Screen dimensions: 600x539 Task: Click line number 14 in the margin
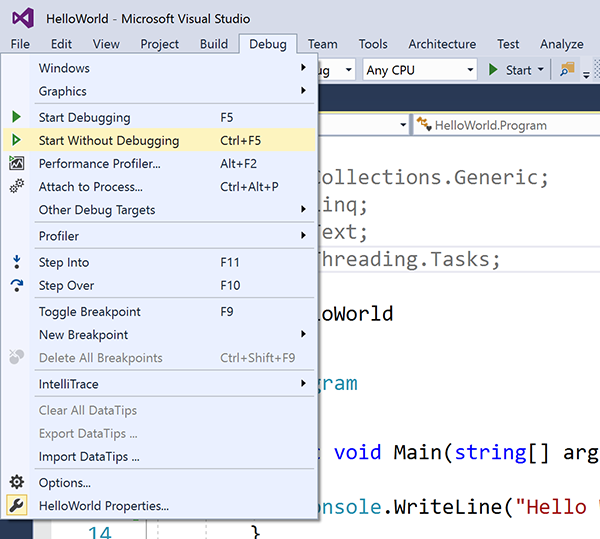click(x=100, y=532)
